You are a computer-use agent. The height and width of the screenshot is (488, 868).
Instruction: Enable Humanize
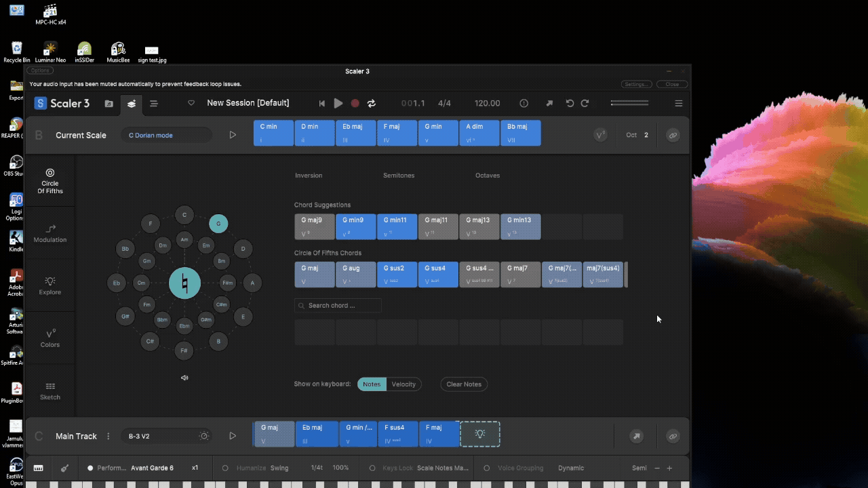click(225, 468)
